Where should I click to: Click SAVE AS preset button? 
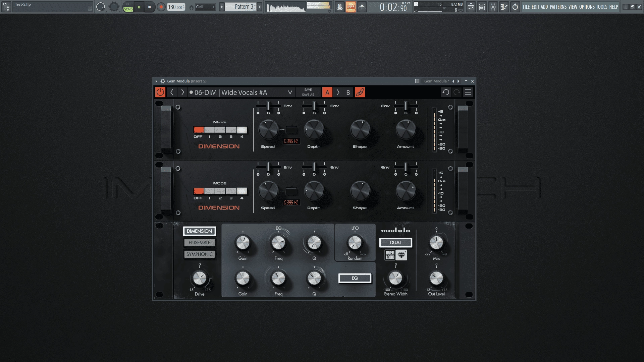coord(308,95)
